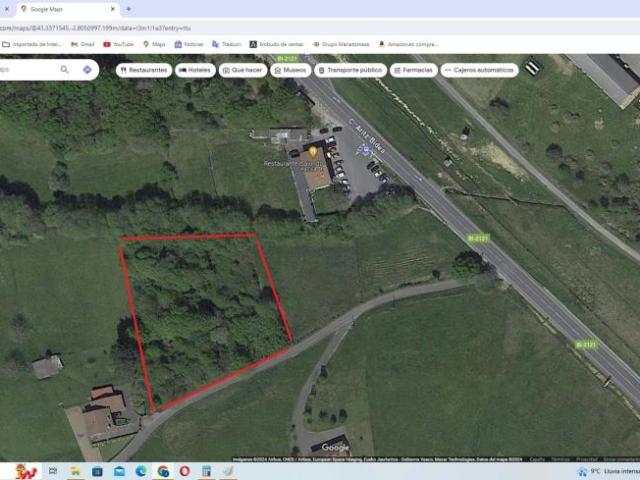Image resolution: width=640 pixels, height=480 pixels.
Task: Show Museos on the map
Action: pyautogui.click(x=291, y=70)
